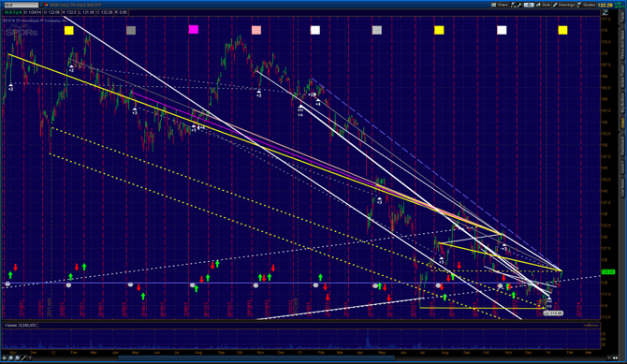Viewport: 627px width, 364px height.
Task: Click the zoom out magnifier icon
Action: tap(17, 358)
